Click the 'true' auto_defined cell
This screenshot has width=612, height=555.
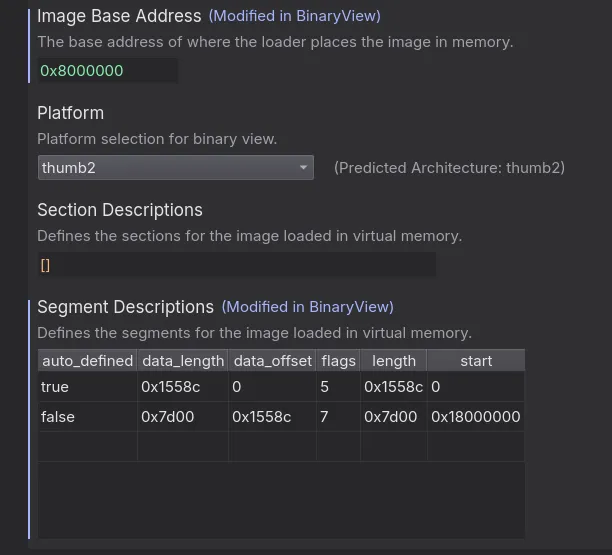coord(87,387)
